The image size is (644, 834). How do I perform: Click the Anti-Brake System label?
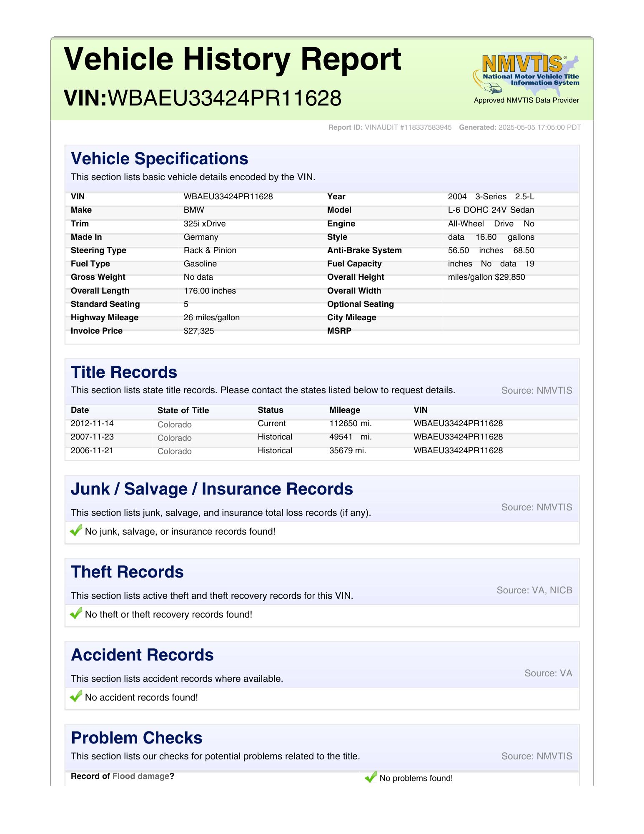click(364, 250)
